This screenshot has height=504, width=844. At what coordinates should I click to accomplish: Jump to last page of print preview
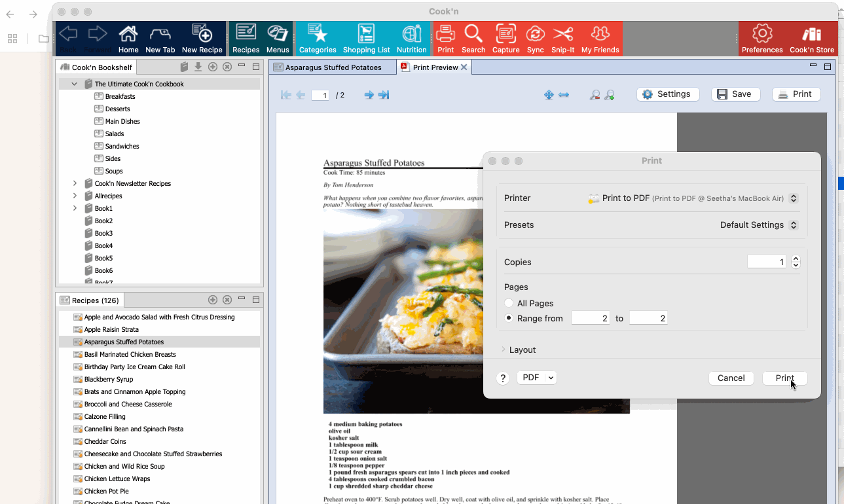(x=384, y=95)
